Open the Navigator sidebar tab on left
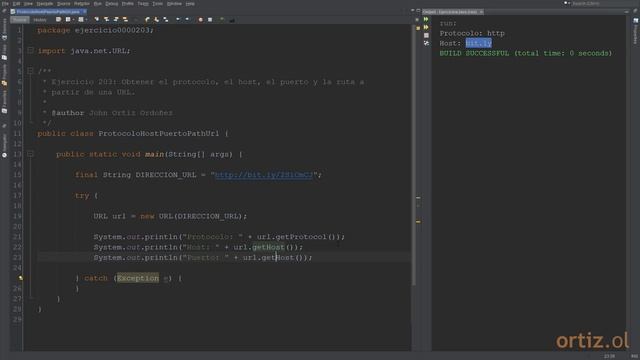 (4, 145)
